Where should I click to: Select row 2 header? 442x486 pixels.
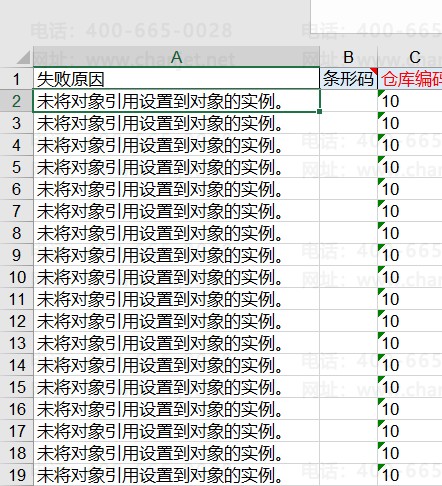(16, 101)
